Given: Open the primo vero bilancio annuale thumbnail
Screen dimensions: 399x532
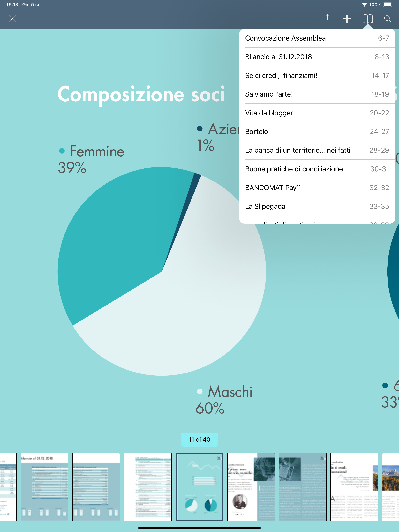Looking at the screenshot, I should [x=251, y=487].
